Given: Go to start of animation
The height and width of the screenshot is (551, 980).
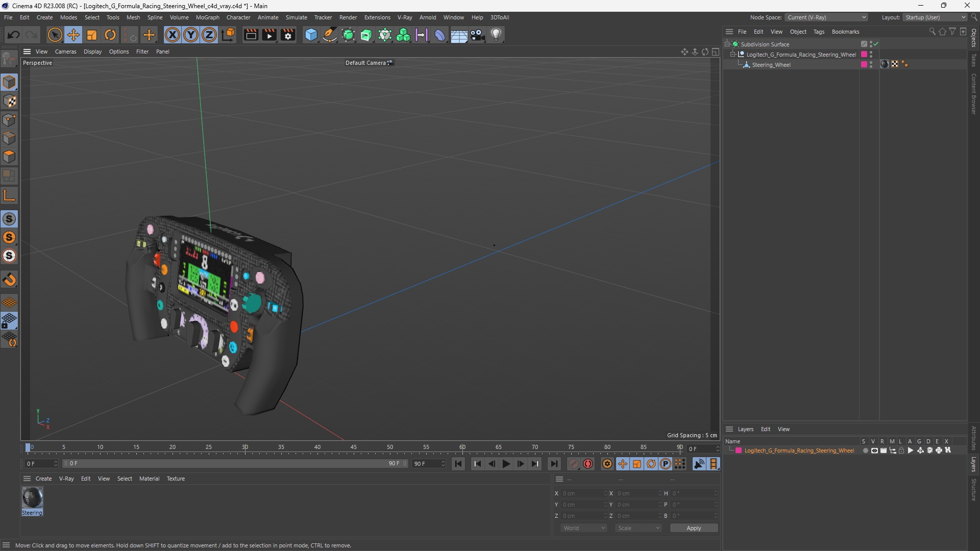Looking at the screenshot, I should (458, 464).
